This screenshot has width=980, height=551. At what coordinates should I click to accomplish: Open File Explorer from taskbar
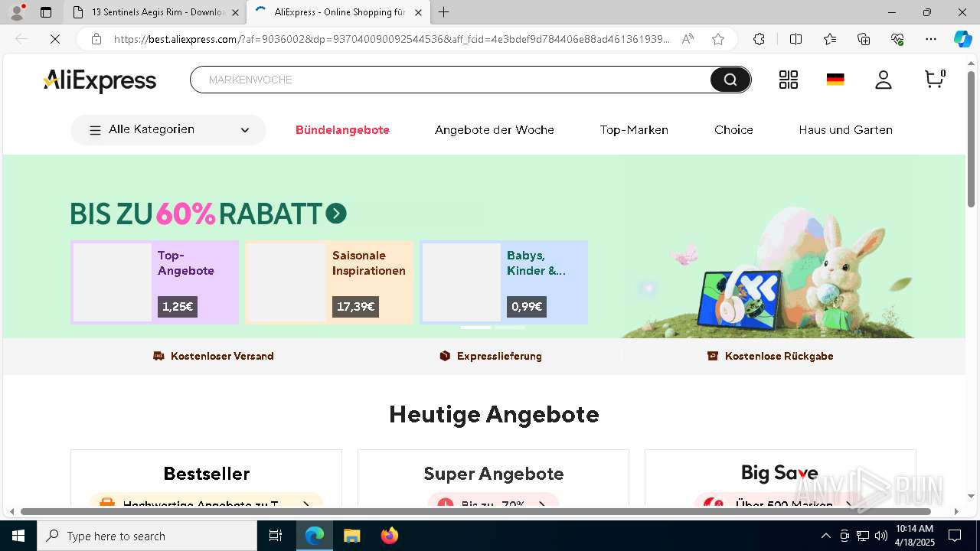pos(351,536)
